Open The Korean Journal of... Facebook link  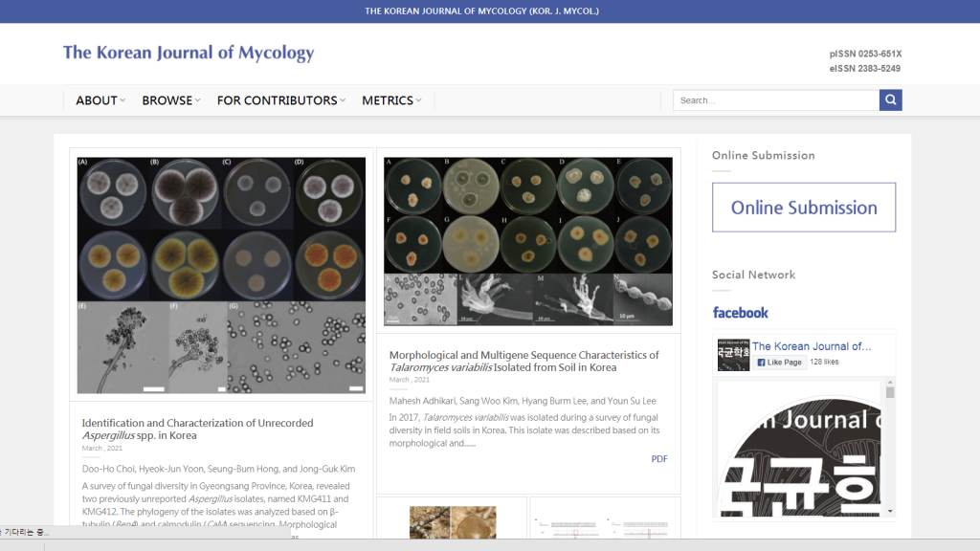[812, 346]
